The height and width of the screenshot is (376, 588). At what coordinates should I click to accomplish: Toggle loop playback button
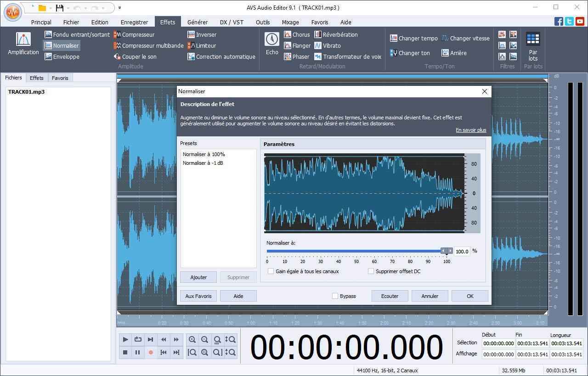138,340
